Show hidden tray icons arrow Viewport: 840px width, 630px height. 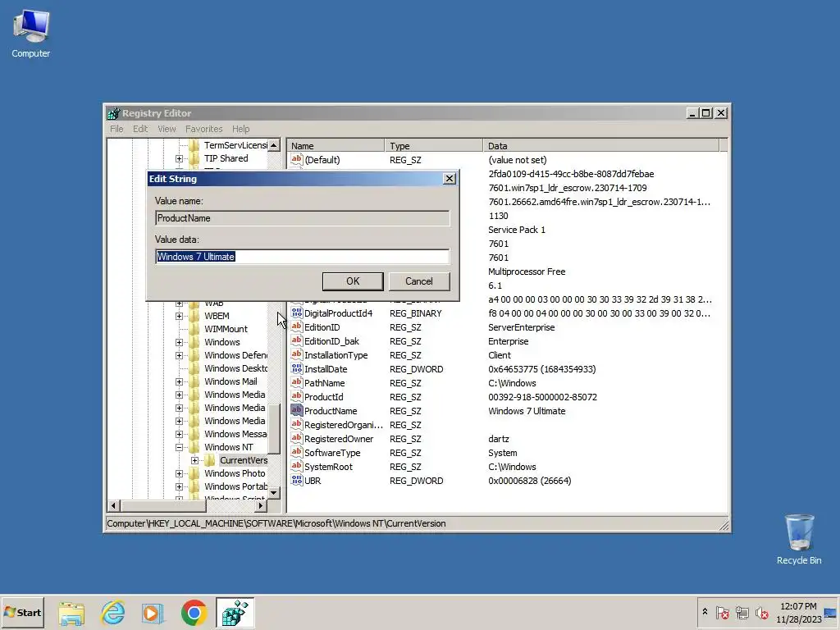click(x=705, y=612)
